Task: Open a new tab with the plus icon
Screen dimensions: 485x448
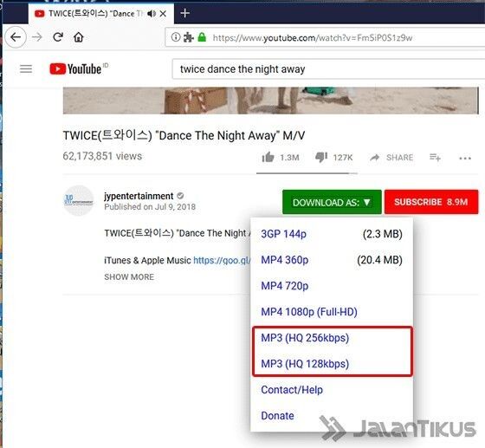Action: pyautogui.click(x=184, y=13)
